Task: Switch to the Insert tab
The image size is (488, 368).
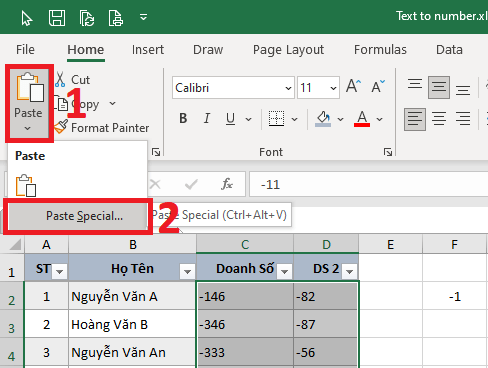Action: [148, 50]
